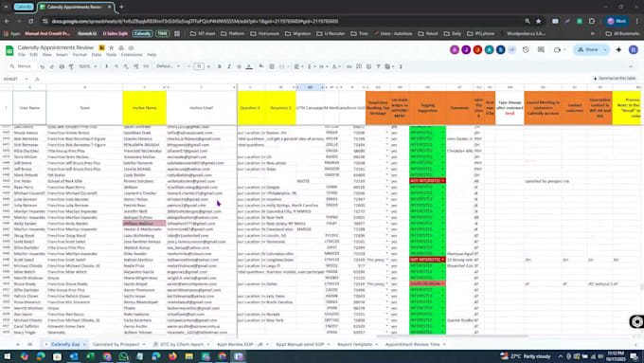Image resolution: width=644 pixels, height=363 pixels.
Task: Switch to Canceled by Prospect sheet tab
Action: [116, 344]
